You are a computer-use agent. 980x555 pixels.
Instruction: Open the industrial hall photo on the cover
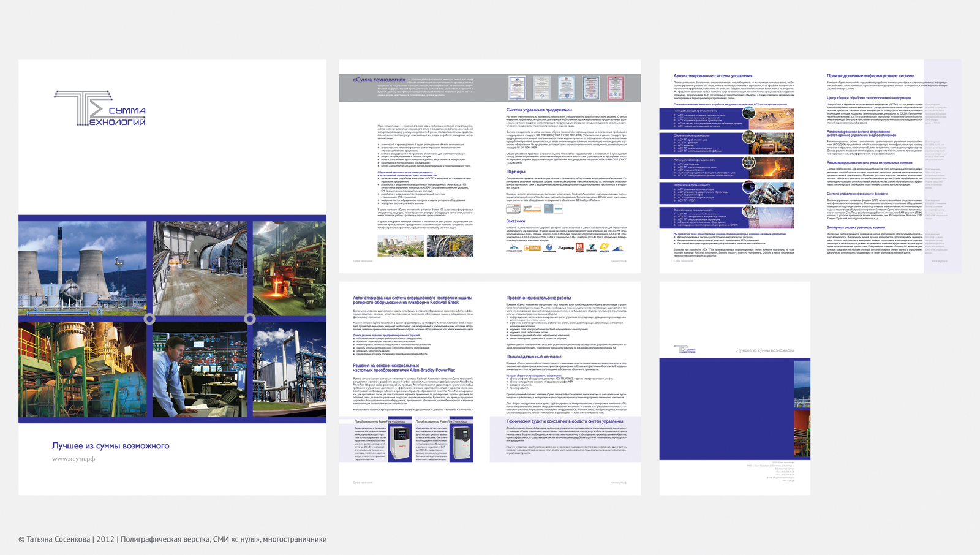click(200, 268)
